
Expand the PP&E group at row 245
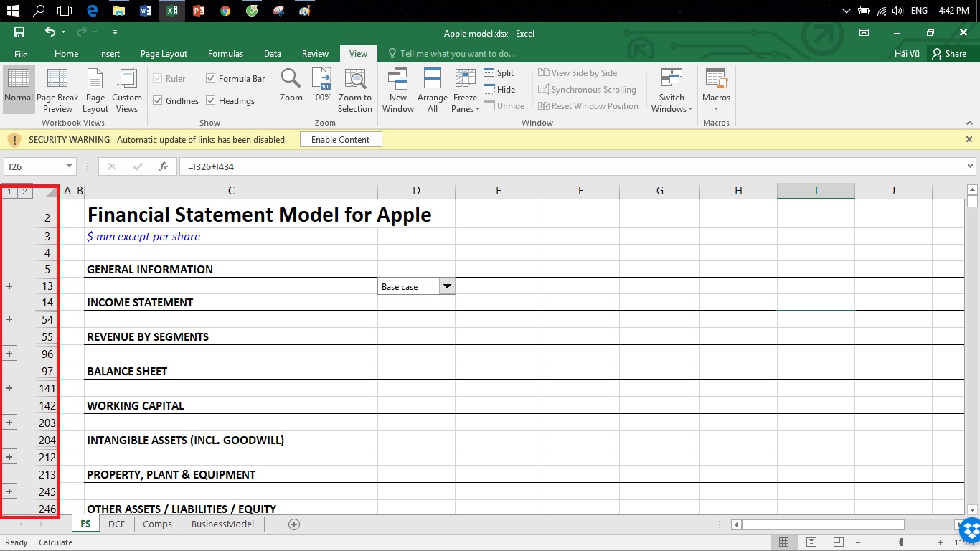[x=9, y=491]
